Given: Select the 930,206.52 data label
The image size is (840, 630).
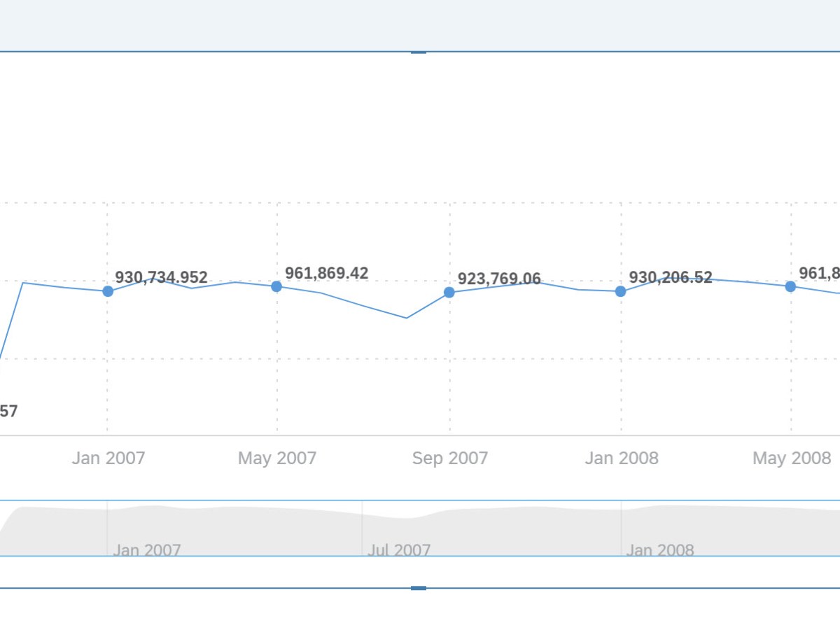Looking at the screenshot, I should coord(670,277).
